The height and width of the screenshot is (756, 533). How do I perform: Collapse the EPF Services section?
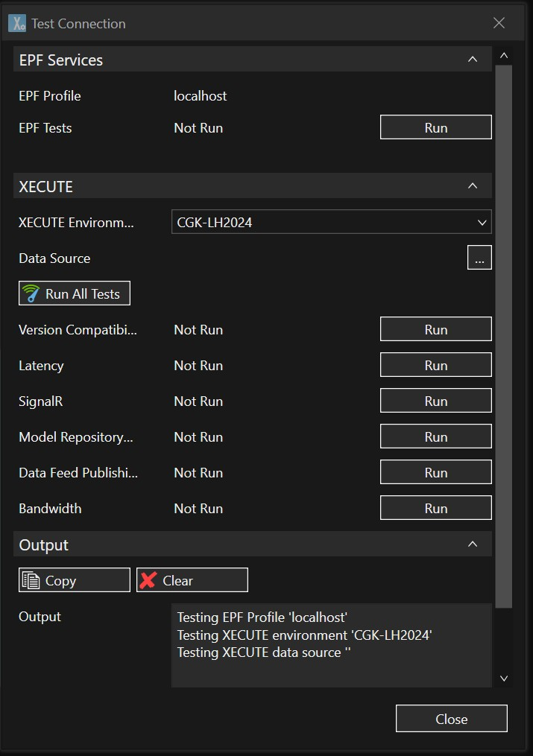coord(472,60)
